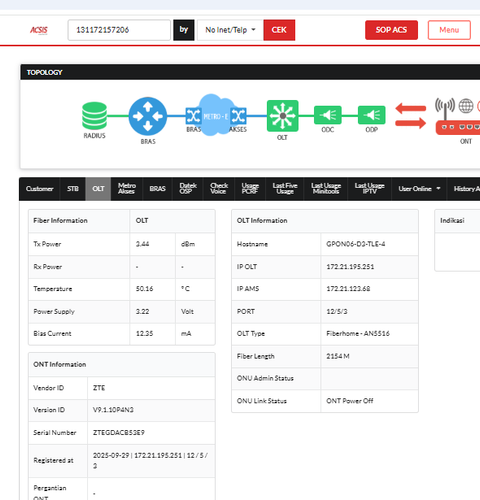
Task: Click the METRO-E cloud icon
Action: point(215,115)
